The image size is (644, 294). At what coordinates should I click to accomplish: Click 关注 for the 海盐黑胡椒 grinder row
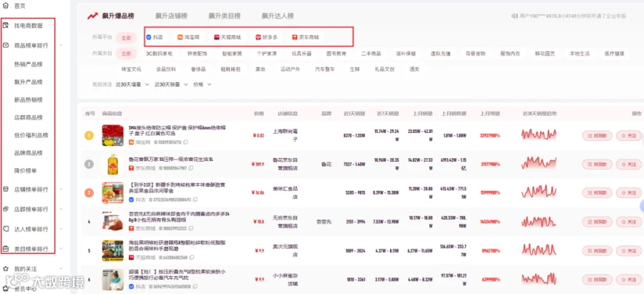628,250
